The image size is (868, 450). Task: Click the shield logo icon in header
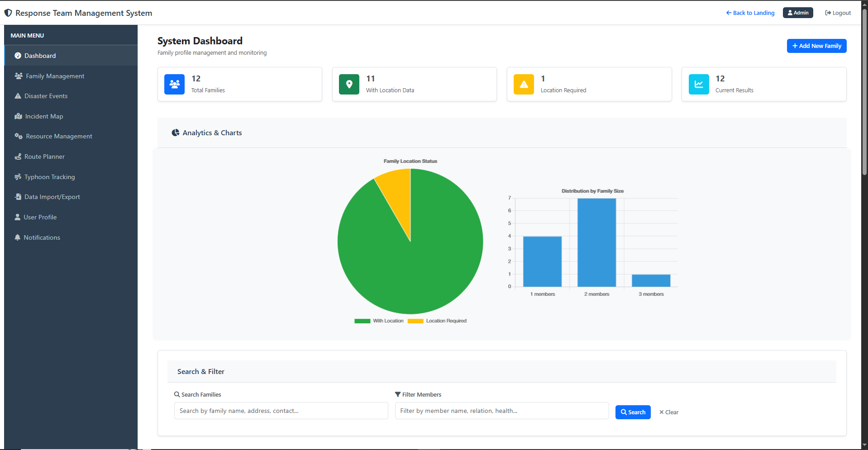pyautogui.click(x=8, y=13)
